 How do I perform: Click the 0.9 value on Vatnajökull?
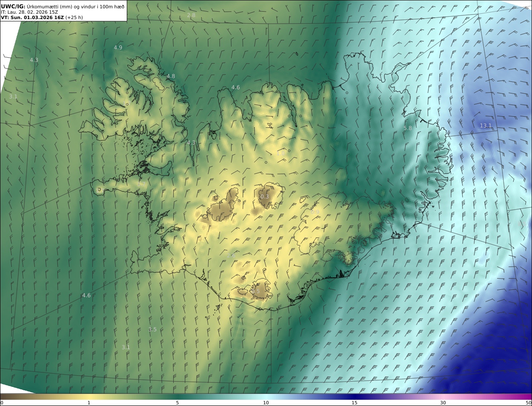point(315,212)
